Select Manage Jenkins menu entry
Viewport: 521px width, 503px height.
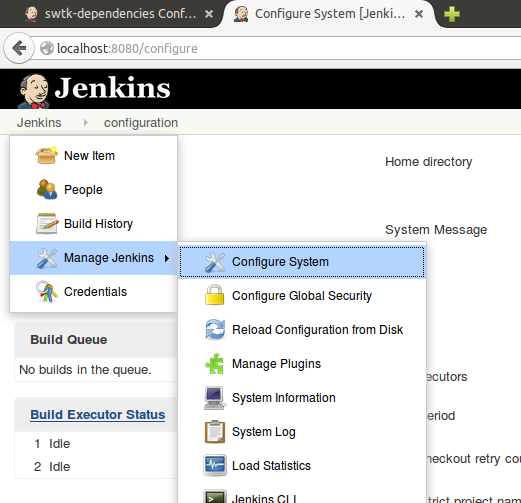click(93, 258)
